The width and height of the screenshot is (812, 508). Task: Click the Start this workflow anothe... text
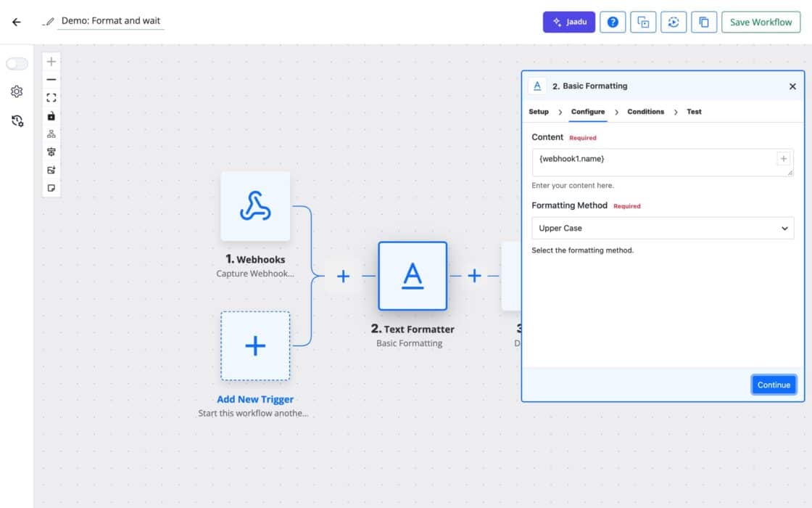(x=253, y=413)
